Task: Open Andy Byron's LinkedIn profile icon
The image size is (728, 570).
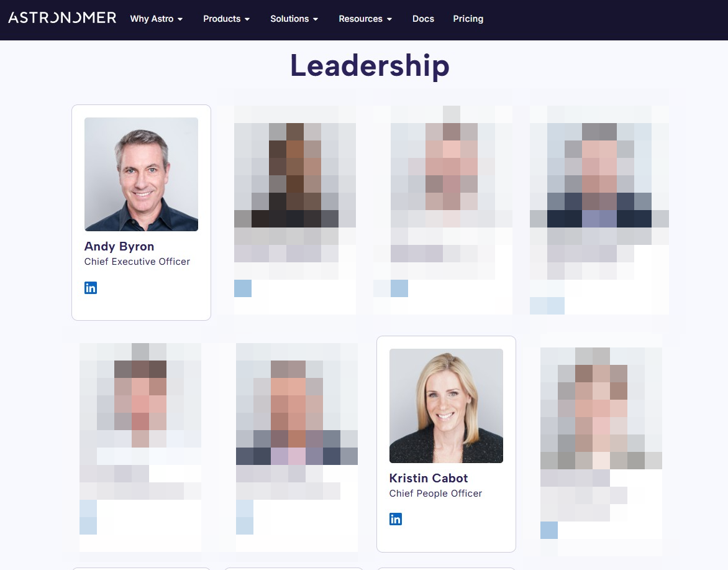Action: [x=91, y=288]
